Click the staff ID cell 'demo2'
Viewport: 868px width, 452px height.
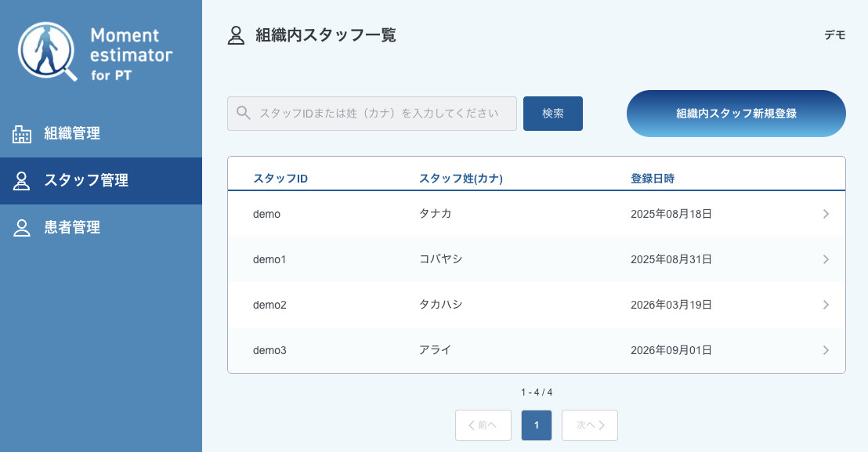point(269,305)
